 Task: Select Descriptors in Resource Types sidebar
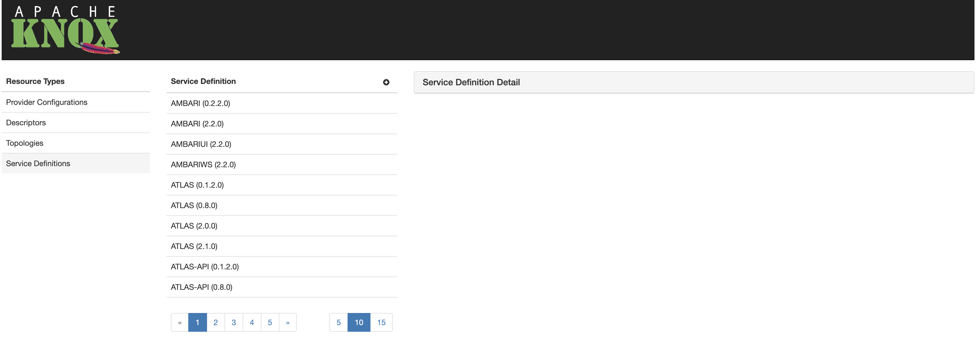coord(25,123)
